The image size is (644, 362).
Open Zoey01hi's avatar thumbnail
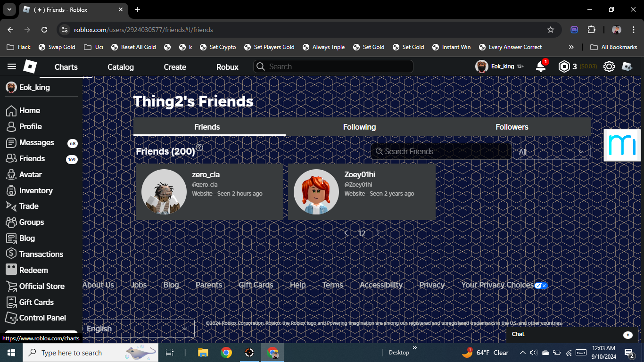(316, 192)
